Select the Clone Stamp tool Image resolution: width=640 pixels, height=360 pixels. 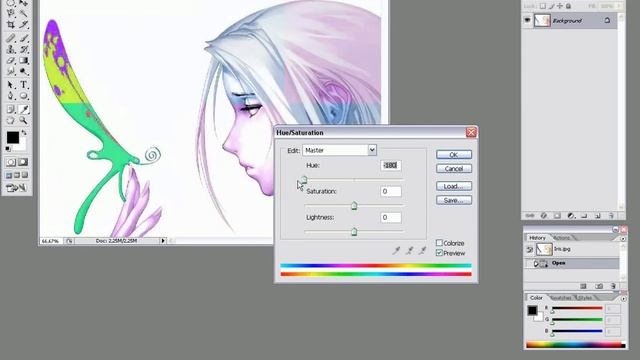point(11,49)
